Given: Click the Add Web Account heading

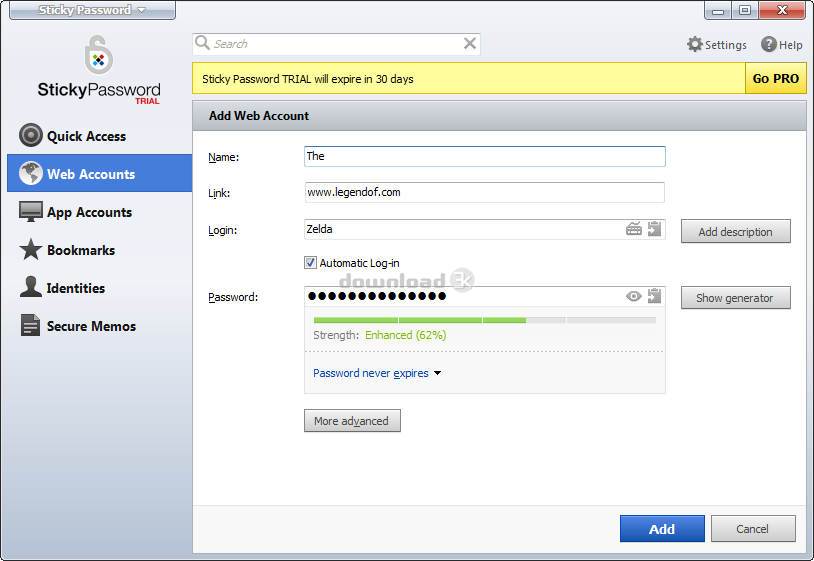Looking at the screenshot, I should (259, 116).
